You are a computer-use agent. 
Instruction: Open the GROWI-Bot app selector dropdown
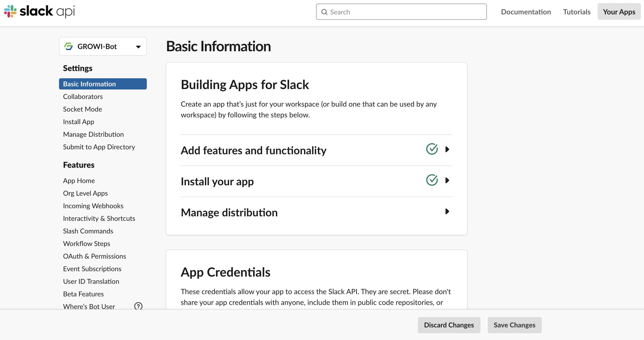(x=103, y=46)
